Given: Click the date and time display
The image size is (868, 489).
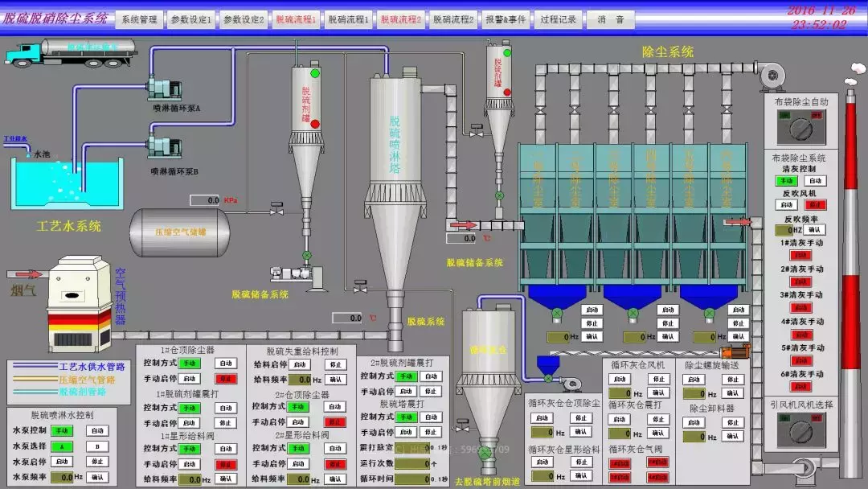Looking at the screenshot, I should tap(820, 17).
